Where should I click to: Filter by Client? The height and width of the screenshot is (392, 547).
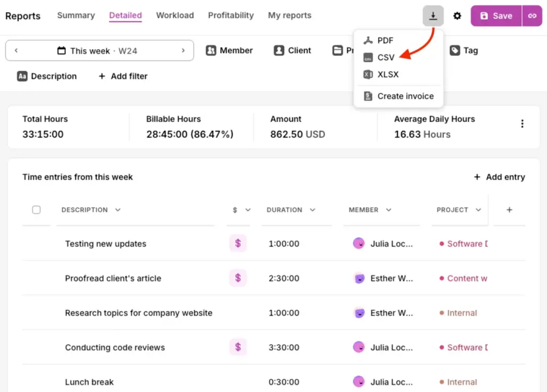[x=292, y=51]
